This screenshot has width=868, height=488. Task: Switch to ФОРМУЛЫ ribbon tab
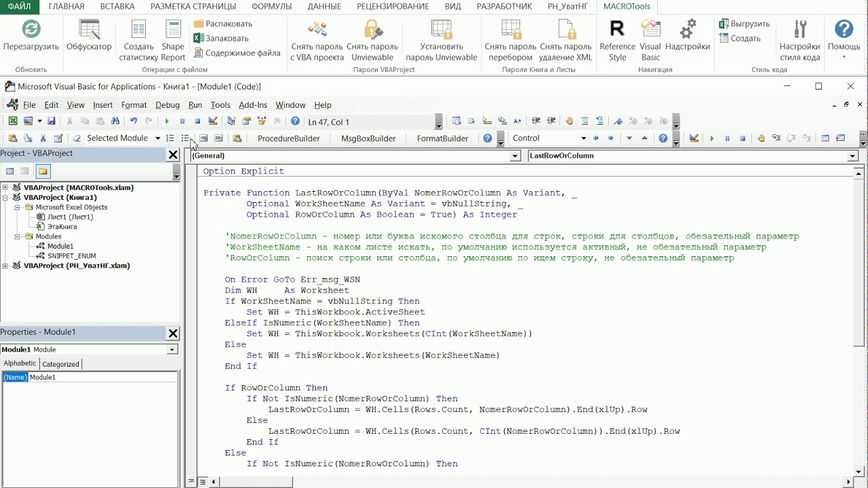(271, 7)
